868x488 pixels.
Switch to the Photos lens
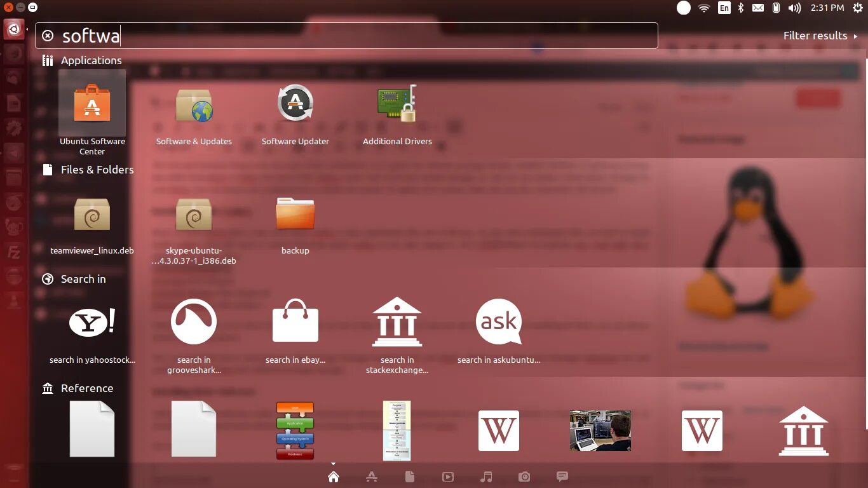coord(524,477)
